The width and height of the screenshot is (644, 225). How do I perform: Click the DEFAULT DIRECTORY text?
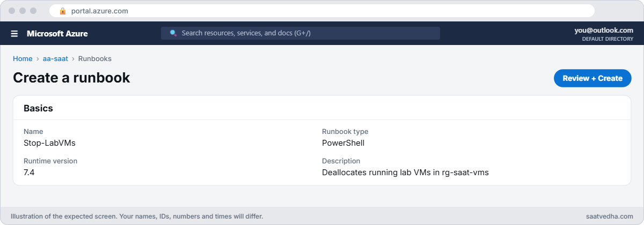point(608,39)
